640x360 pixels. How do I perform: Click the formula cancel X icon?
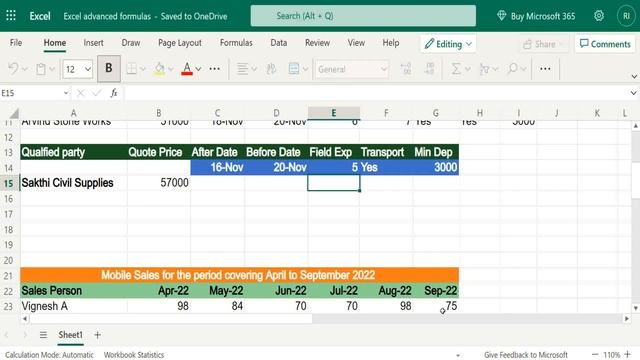click(80, 93)
